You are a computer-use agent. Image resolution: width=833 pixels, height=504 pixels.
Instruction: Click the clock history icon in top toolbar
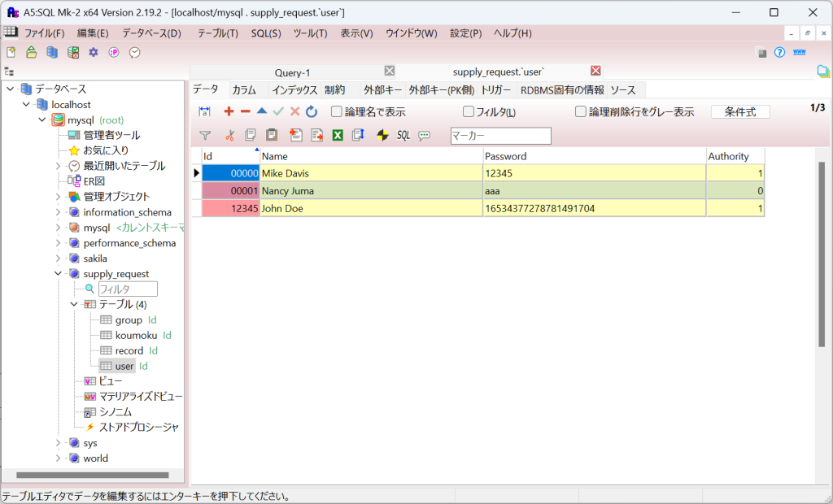coord(135,52)
